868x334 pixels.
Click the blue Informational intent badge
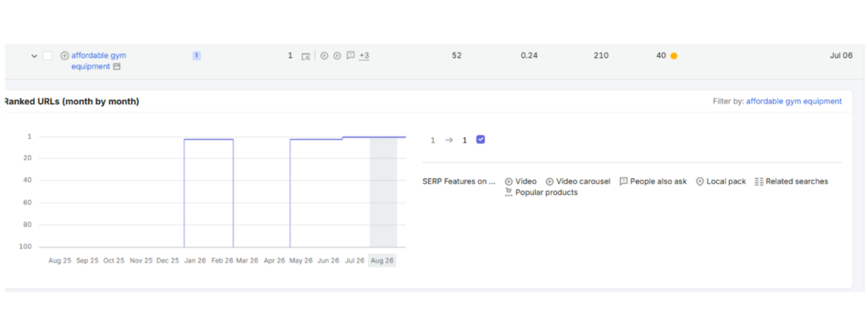pyautogui.click(x=197, y=55)
